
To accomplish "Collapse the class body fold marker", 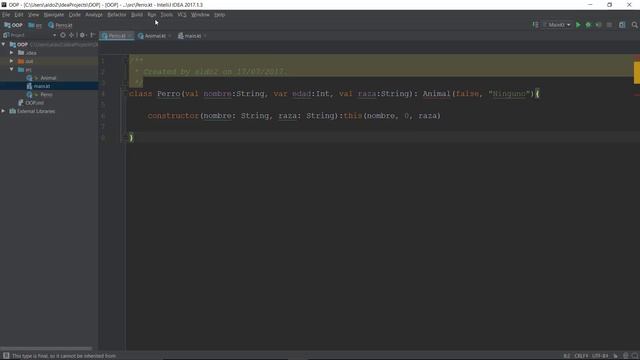I will coord(126,93).
